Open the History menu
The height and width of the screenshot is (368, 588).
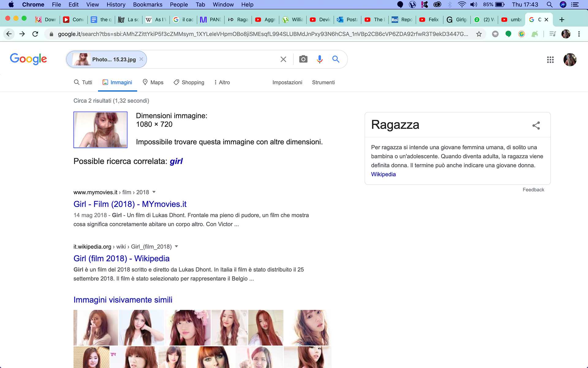(x=116, y=5)
